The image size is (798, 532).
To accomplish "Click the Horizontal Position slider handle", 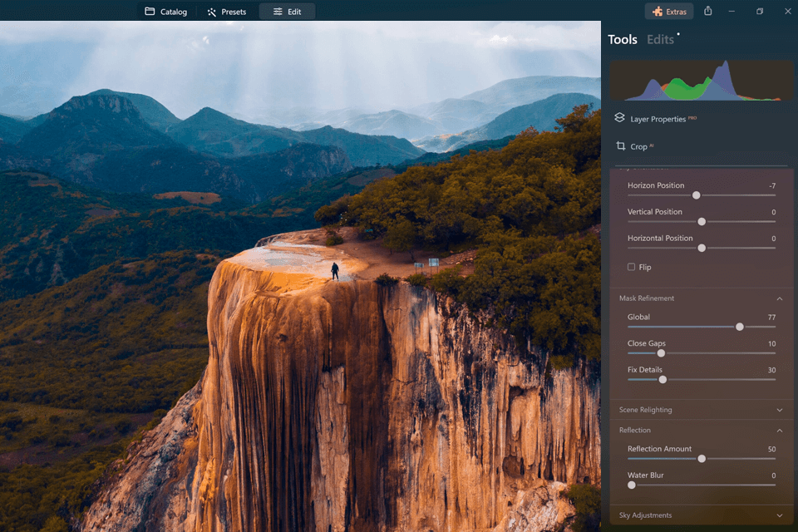I will click(x=702, y=248).
